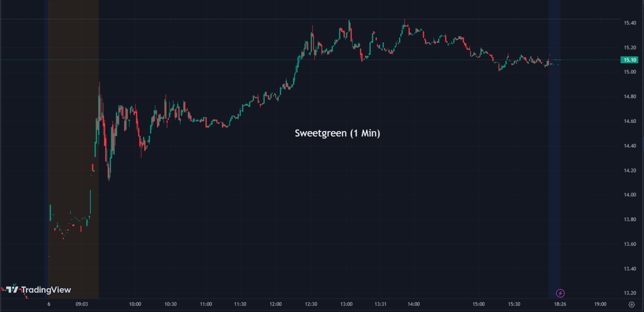Click the 13:00 time axis label
Screen dimensions: 644x312
tap(346, 304)
